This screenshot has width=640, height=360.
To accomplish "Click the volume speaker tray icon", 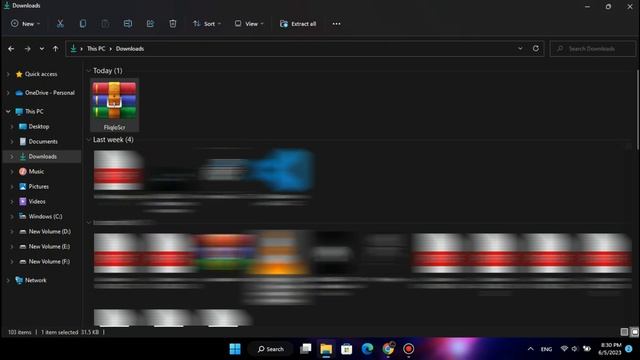I will point(575,349).
